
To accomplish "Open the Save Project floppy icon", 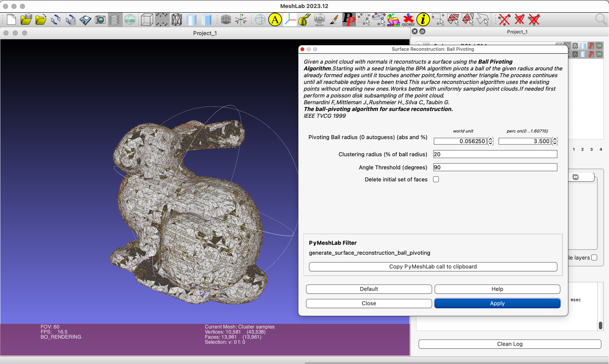I will tap(85, 20).
